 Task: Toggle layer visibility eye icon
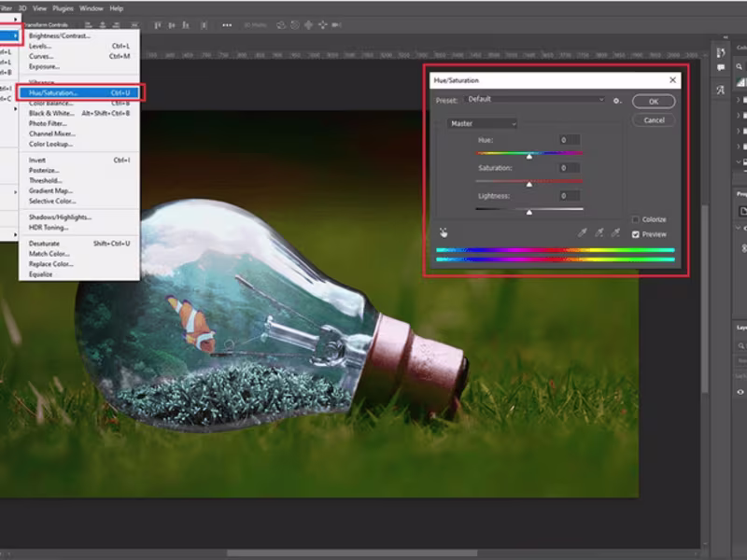pos(740,392)
